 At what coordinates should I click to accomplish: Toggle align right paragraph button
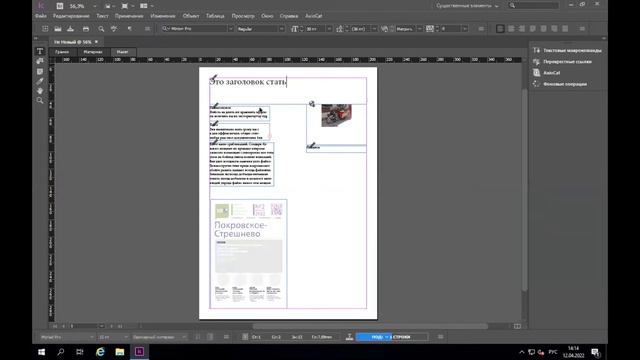(522, 29)
